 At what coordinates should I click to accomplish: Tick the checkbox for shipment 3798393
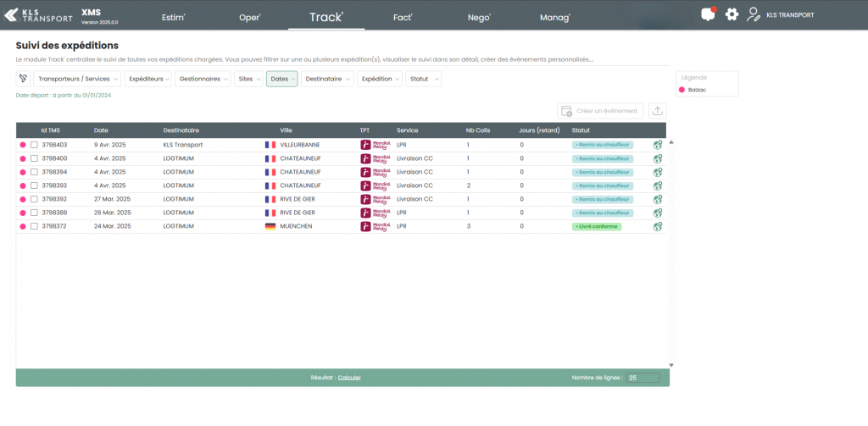click(x=34, y=185)
